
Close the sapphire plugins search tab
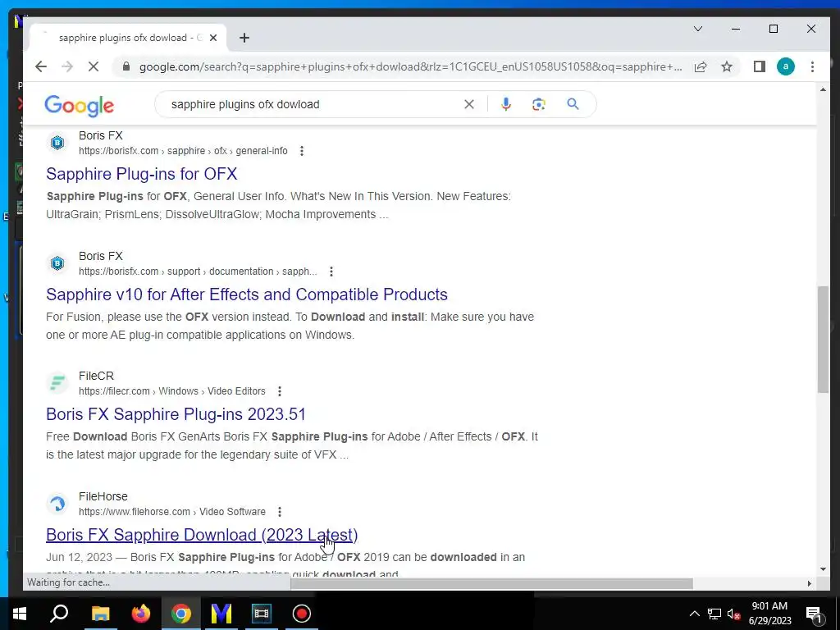(x=213, y=38)
